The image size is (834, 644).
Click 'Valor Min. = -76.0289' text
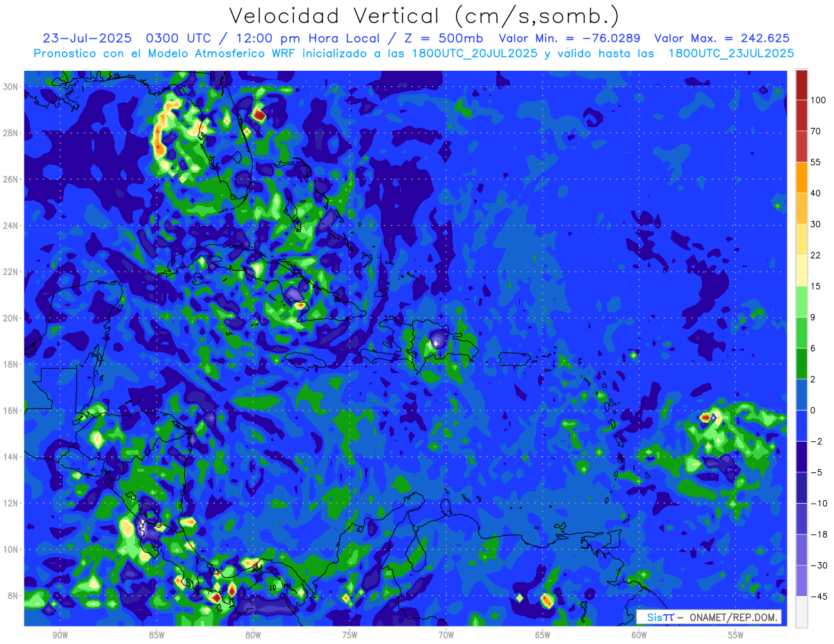coord(570,38)
